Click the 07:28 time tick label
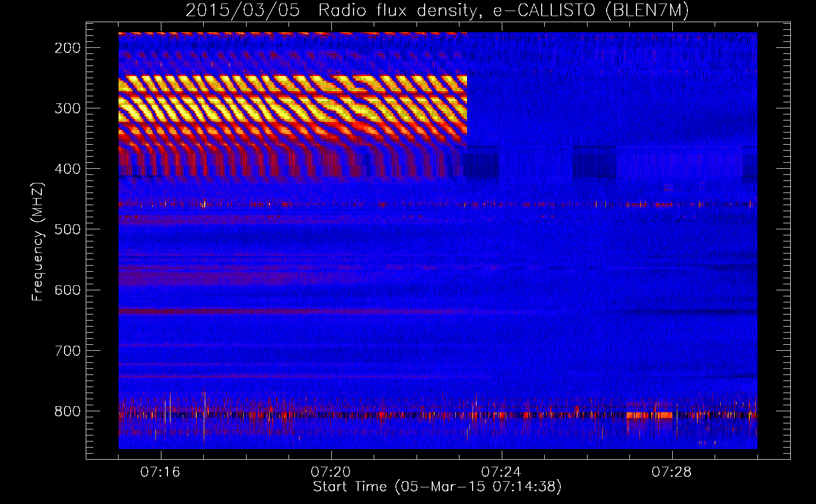Viewport: 816px width, 504px height. tap(672, 472)
